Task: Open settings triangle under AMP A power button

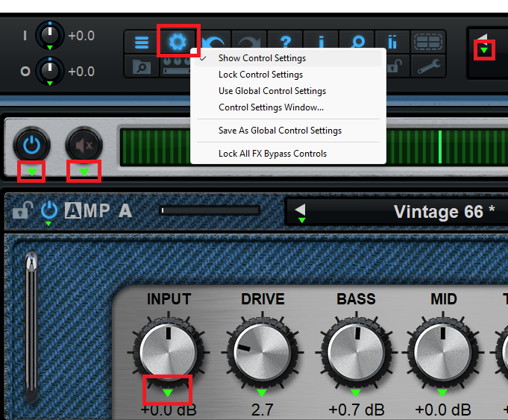Action: pyautogui.click(x=48, y=224)
